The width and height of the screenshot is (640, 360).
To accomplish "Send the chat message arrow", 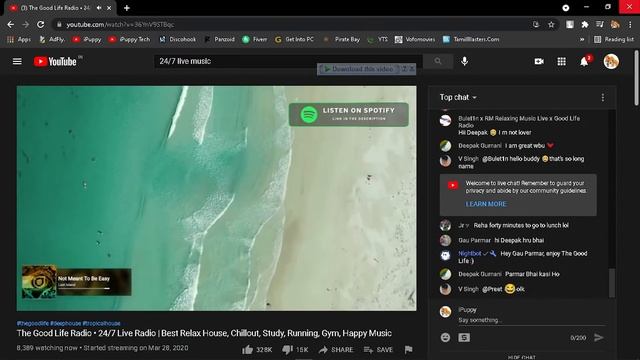I will pyautogui.click(x=599, y=338).
